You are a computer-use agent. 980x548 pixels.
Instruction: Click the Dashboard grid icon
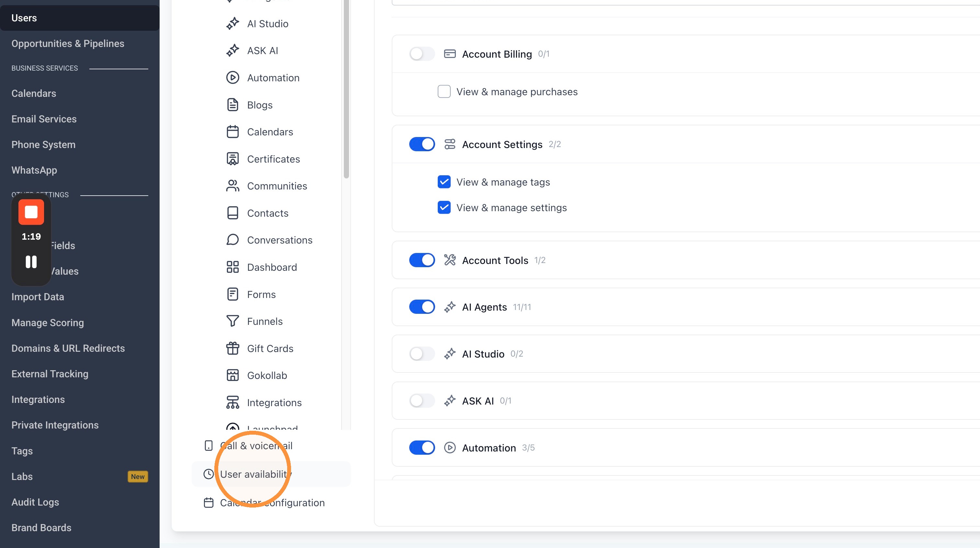[x=232, y=267]
